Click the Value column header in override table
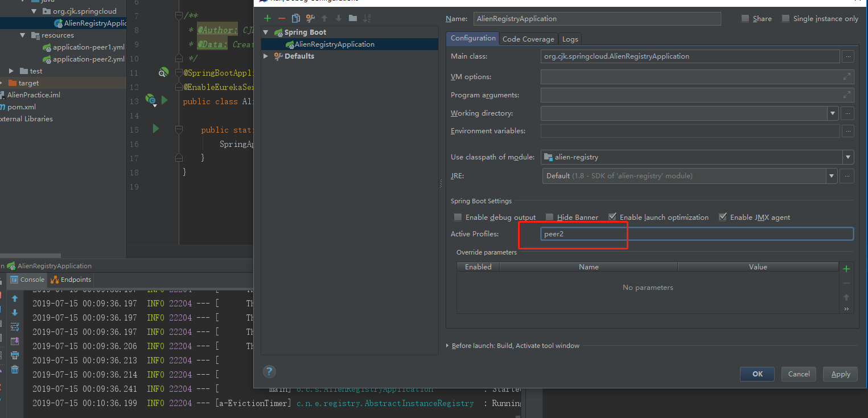 pyautogui.click(x=758, y=267)
